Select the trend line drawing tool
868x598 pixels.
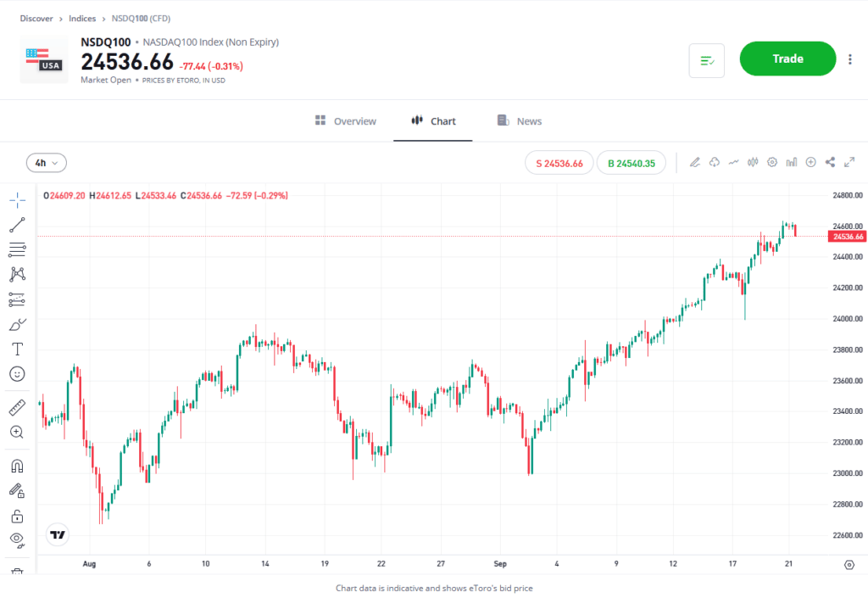[x=17, y=225]
